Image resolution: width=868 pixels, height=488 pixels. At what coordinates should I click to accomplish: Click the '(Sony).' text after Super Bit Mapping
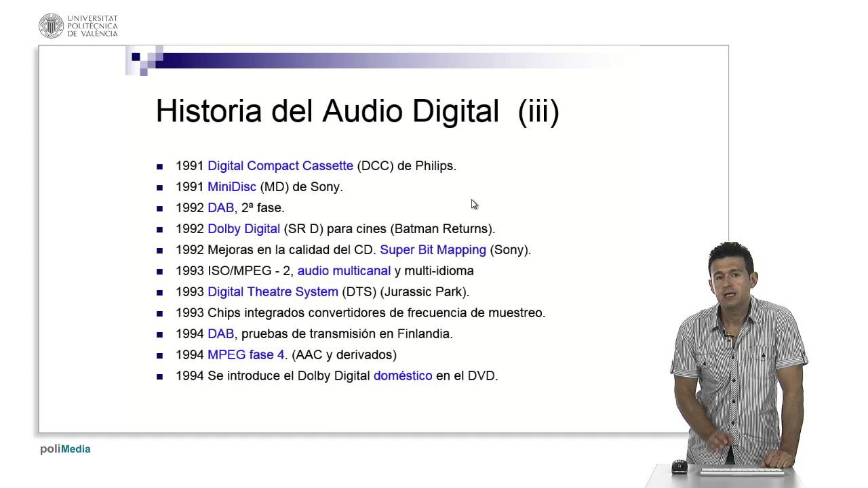[510, 250]
